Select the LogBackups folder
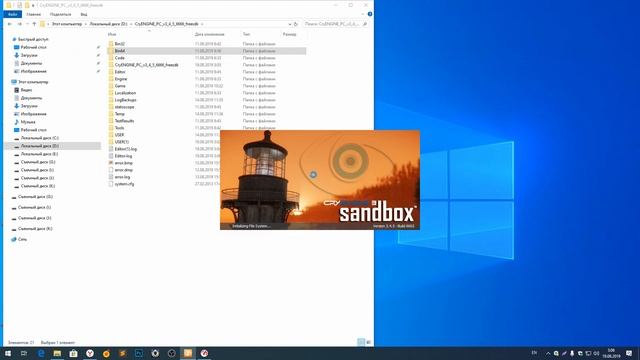Image resolution: width=640 pixels, height=360 pixels. (x=125, y=100)
